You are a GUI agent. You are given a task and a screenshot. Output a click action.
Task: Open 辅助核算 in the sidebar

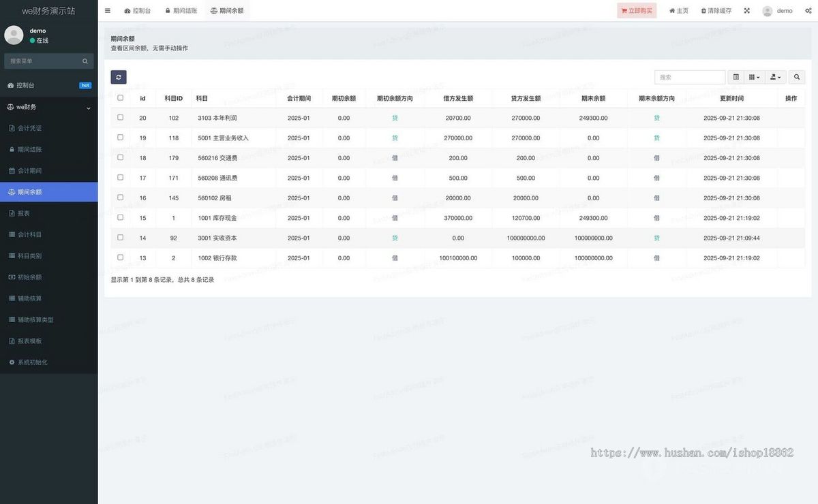coord(49,298)
